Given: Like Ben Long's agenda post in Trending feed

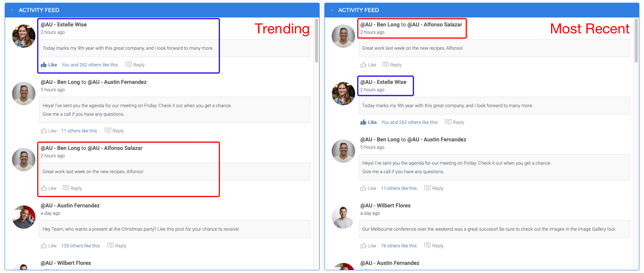Looking at the screenshot, I should (49, 131).
